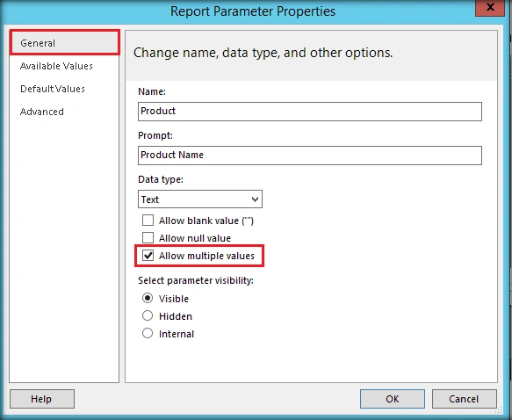Open the Data type dropdown
This screenshot has height=420, width=512.
200,199
